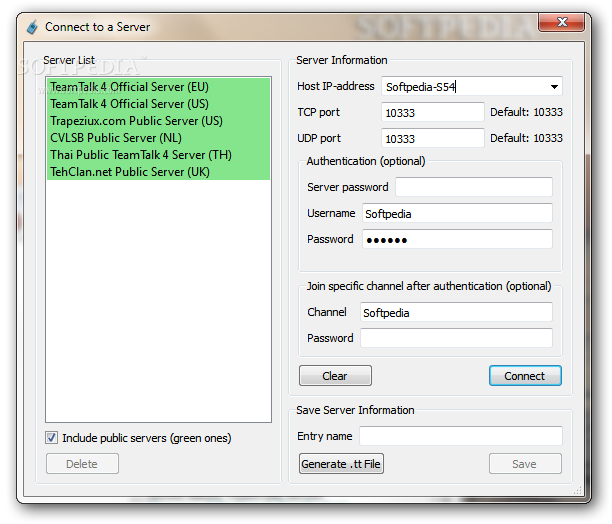This screenshot has height=524, width=612.
Task: Choose Trapeziux.com Public Server (US)
Action: pos(158,121)
